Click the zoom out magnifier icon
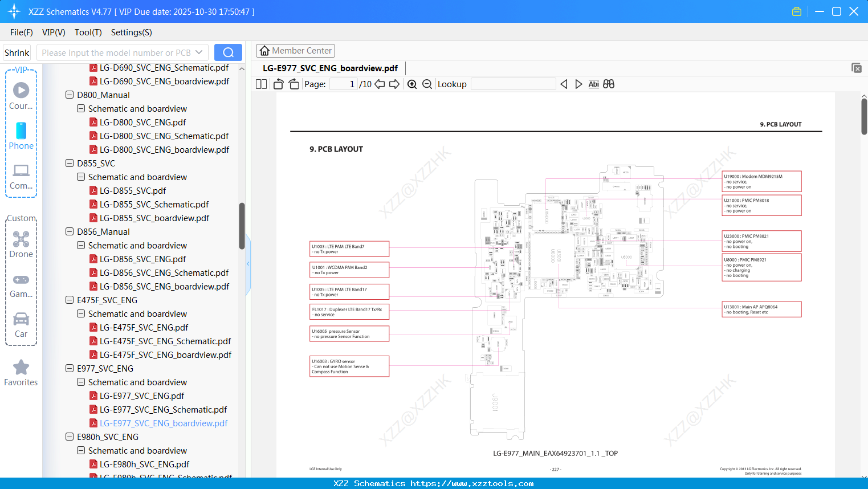This screenshot has height=489, width=868. coord(427,84)
